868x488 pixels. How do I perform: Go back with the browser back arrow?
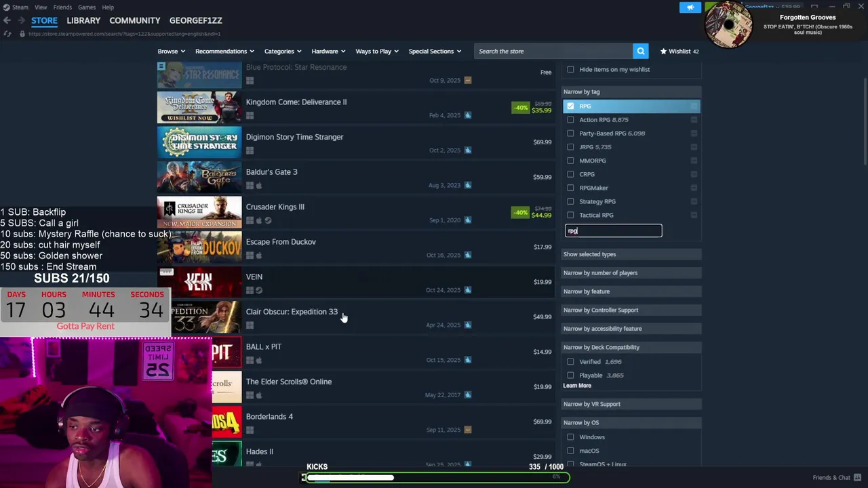7,20
